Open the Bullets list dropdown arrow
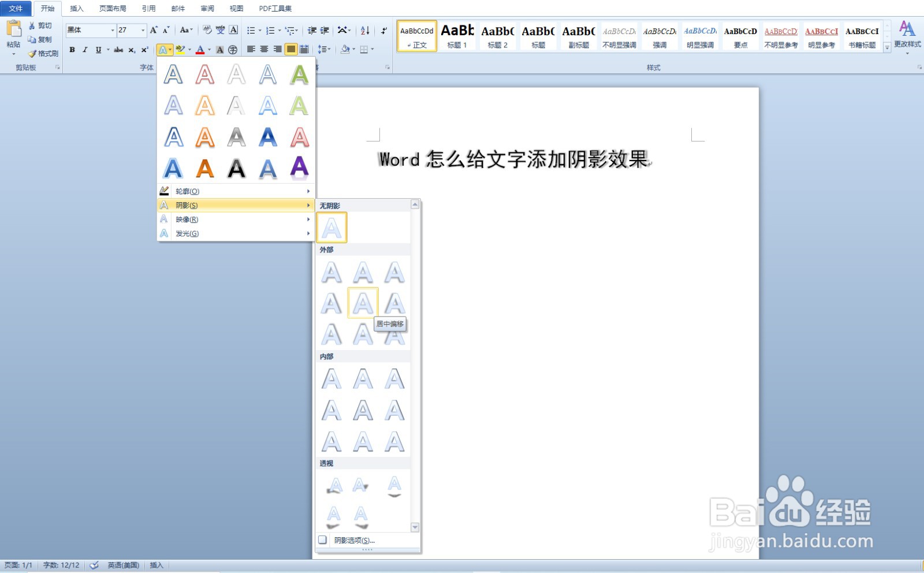Screen dimensions: 924x573 (260, 30)
